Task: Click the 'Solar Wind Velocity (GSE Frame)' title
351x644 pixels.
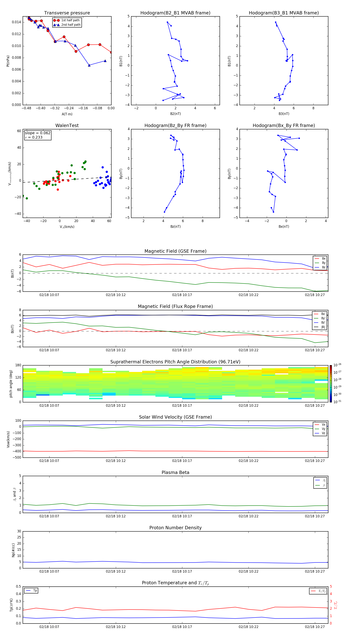Action: coord(175,417)
